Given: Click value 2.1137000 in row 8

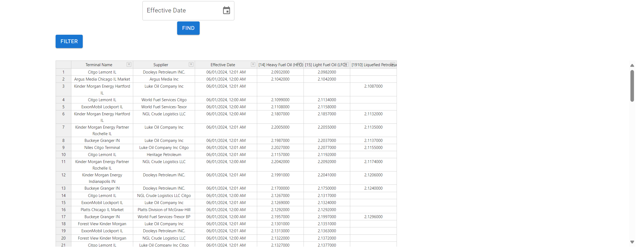Looking at the screenshot, I should 373,141.
